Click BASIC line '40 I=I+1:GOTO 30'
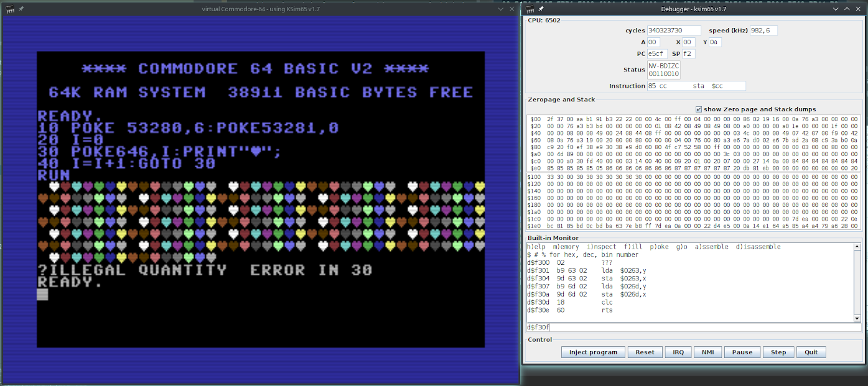 pos(127,163)
